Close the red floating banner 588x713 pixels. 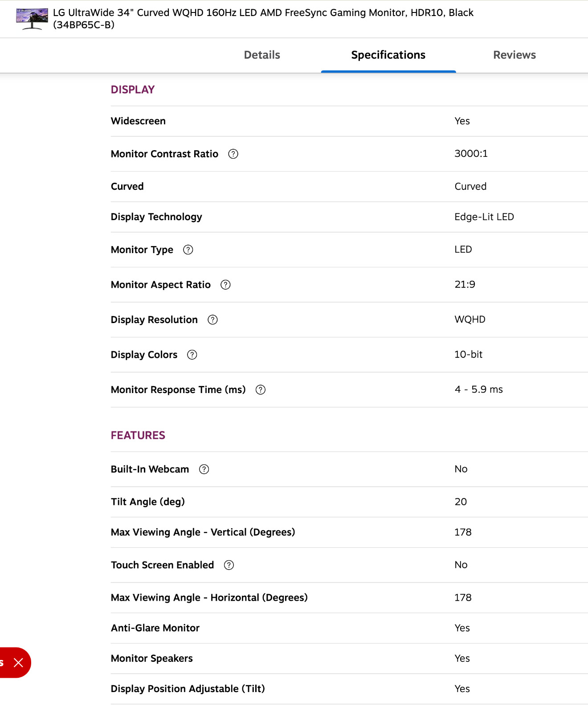pos(18,663)
